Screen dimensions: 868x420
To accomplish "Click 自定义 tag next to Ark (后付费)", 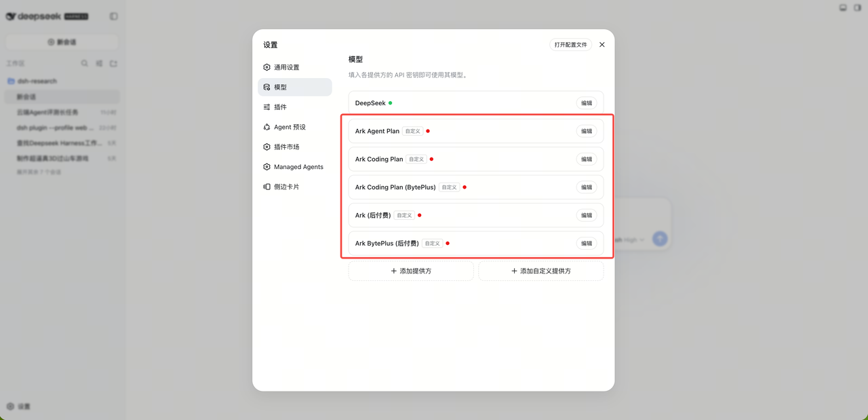I will point(404,215).
